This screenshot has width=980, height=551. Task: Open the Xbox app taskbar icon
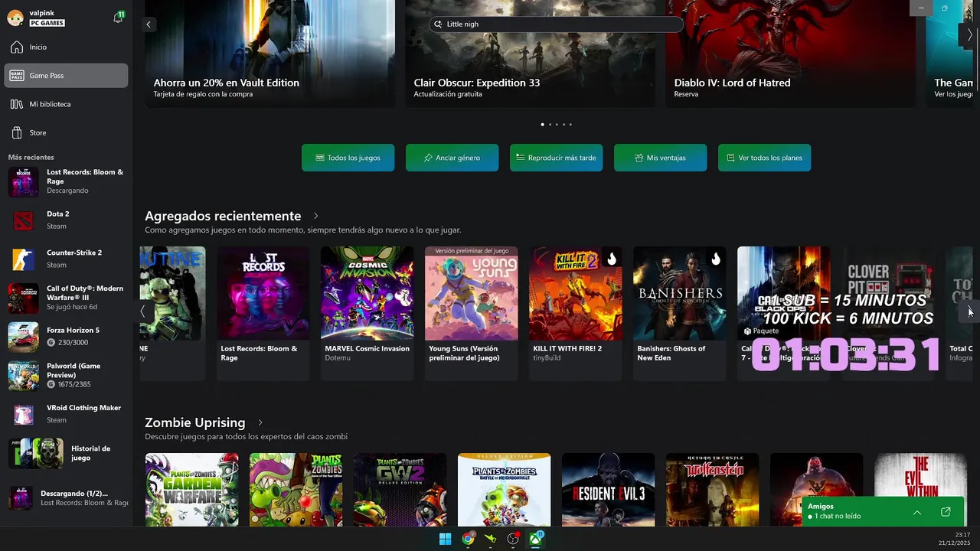click(x=536, y=539)
